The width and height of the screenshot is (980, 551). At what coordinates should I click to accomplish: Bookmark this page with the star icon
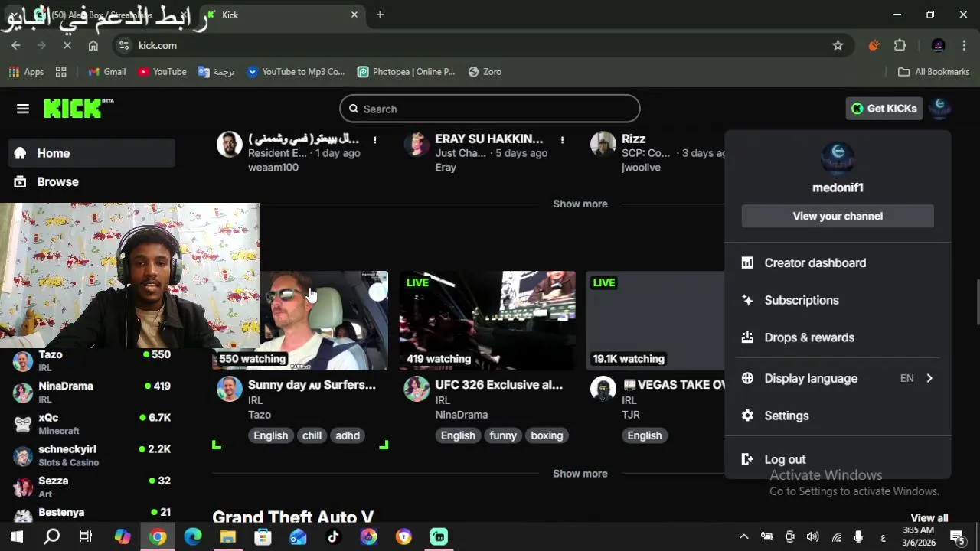point(838,45)
